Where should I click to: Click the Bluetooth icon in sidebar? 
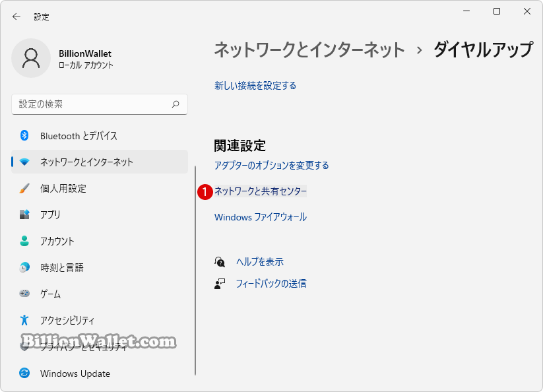(x=24, y=135)
